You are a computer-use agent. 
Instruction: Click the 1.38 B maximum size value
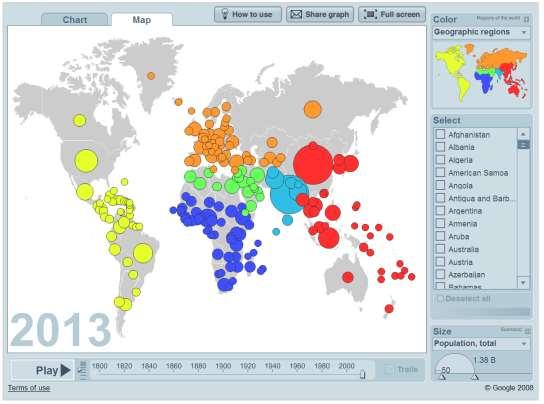tap(484, 360)
